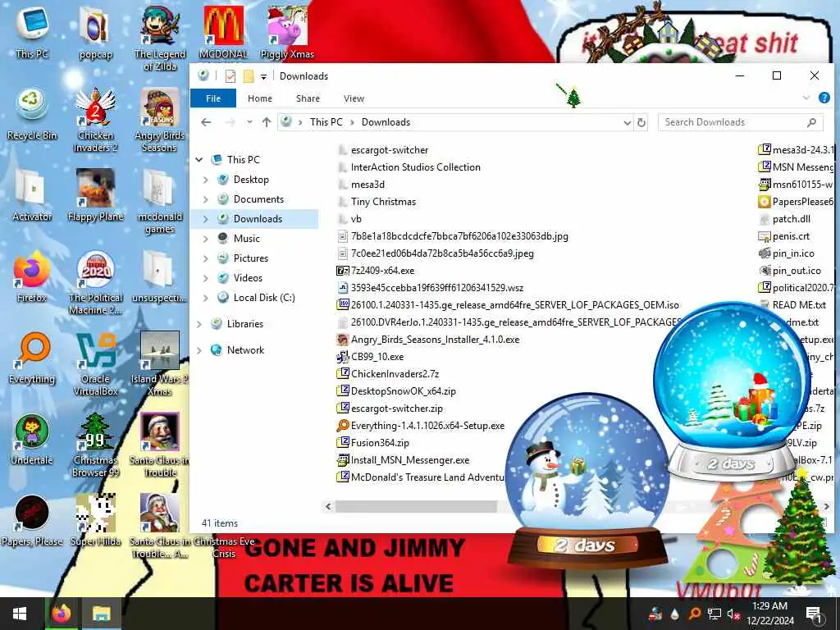Go back using the back arrow
The image size is (840, 630).
206,122
